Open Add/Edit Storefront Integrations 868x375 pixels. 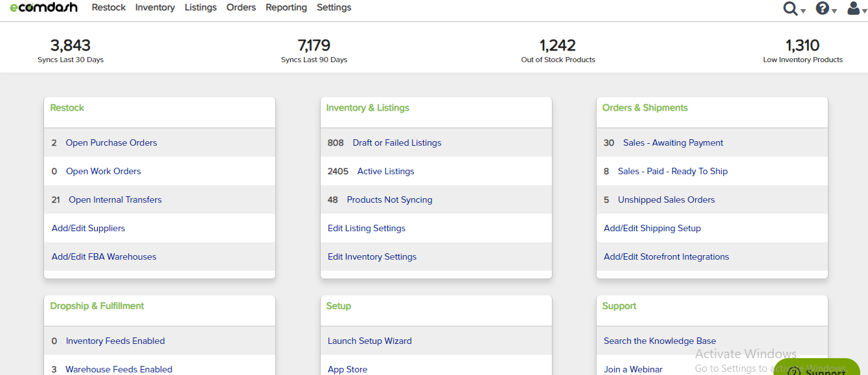[x=666, y=256]
